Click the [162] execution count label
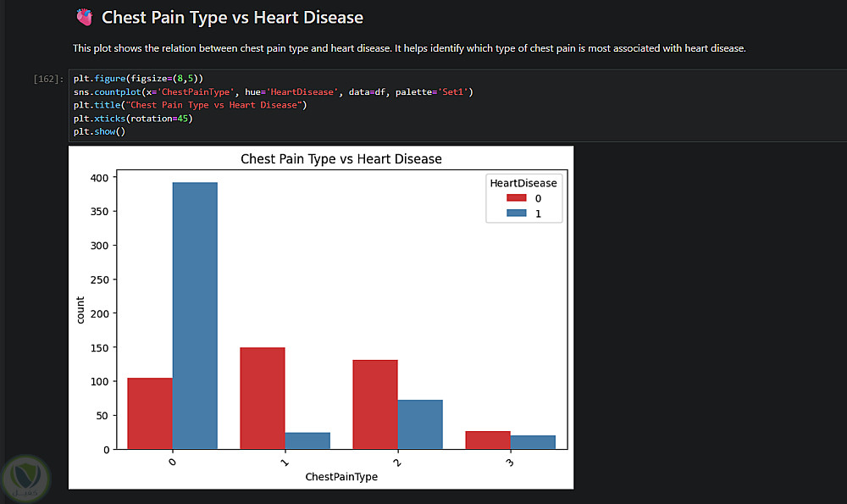 coord(46,79)
